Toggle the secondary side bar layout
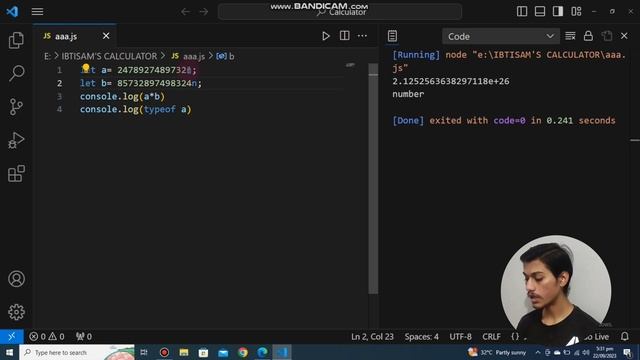 558,11
